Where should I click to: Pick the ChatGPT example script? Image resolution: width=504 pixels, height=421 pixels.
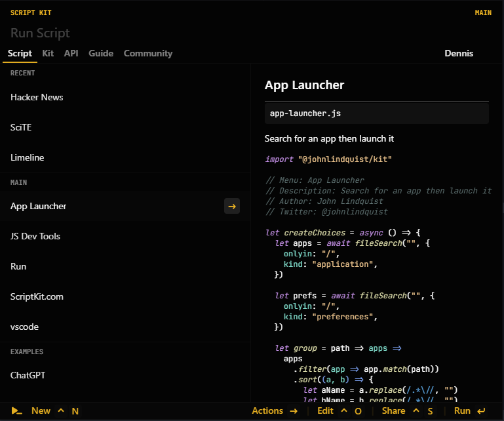[28, 376]
